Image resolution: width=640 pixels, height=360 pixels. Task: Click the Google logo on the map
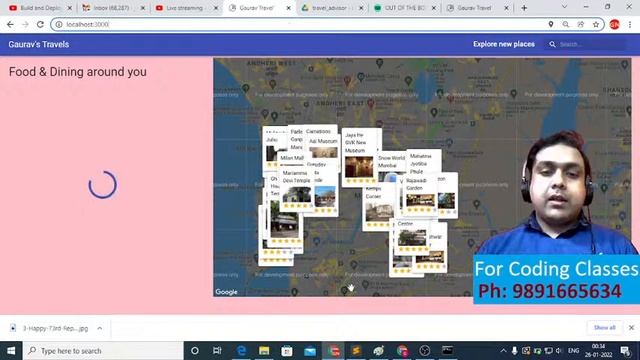(x=227, y=292)
